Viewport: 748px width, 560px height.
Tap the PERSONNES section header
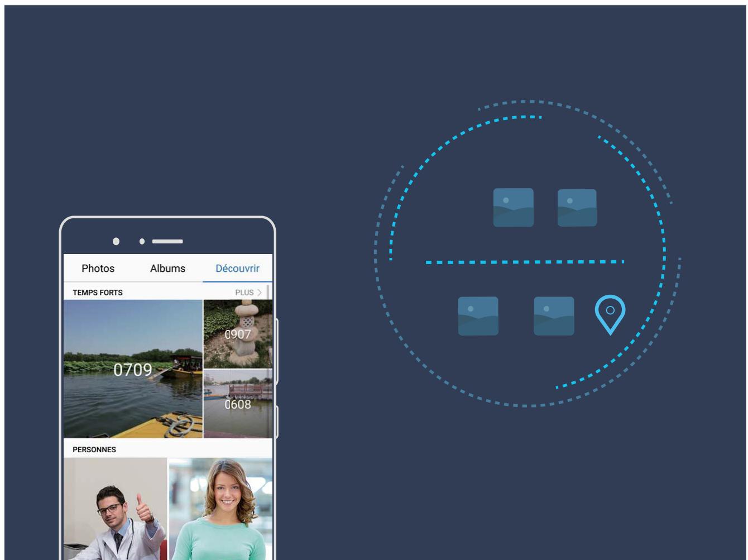coord(94,449)
